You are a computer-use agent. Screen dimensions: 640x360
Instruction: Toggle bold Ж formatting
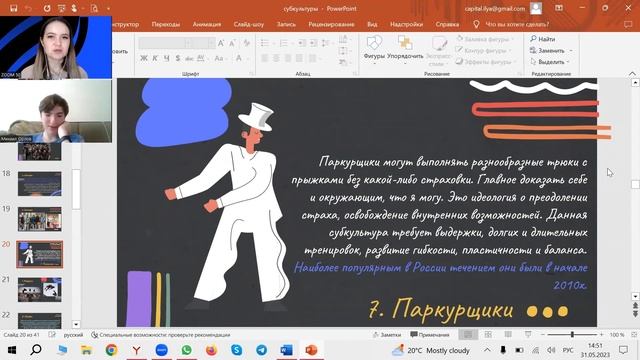pos(144,58)
